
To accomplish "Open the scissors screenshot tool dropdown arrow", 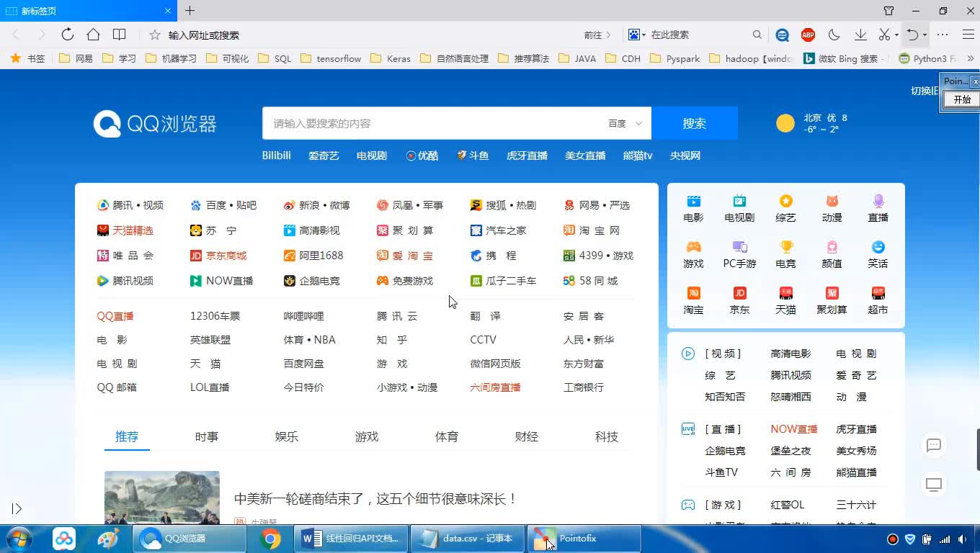I will point(896,35).
